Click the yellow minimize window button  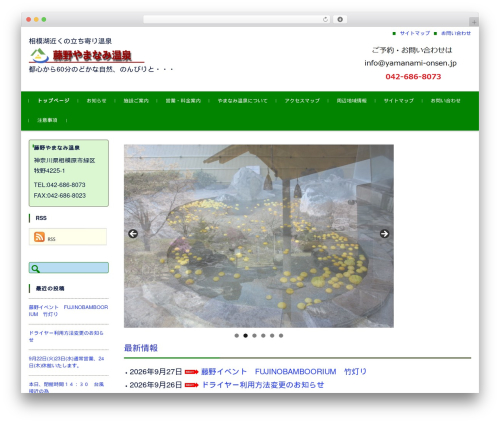(x=36, y=19)
